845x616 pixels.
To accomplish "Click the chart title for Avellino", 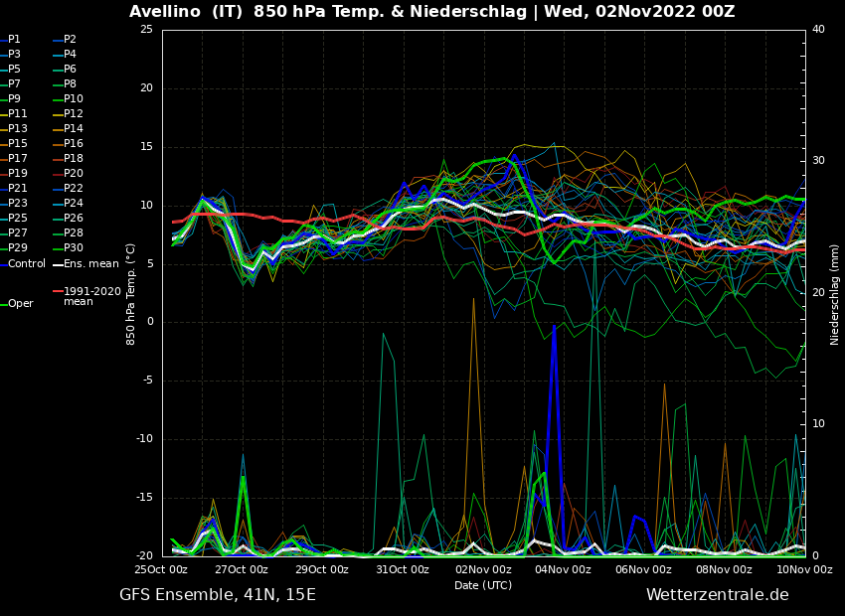I will click(431, 12).
